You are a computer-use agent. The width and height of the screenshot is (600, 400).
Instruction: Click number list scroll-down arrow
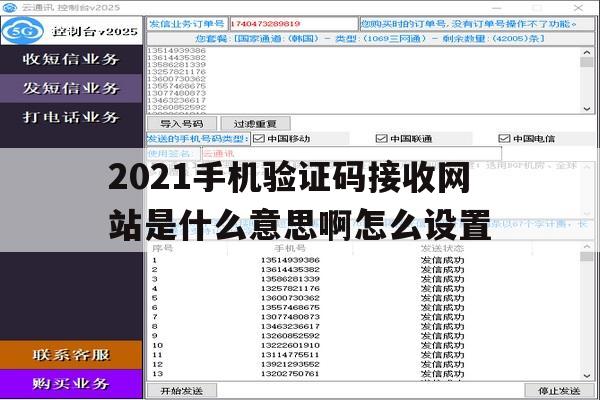coord(587,109)
